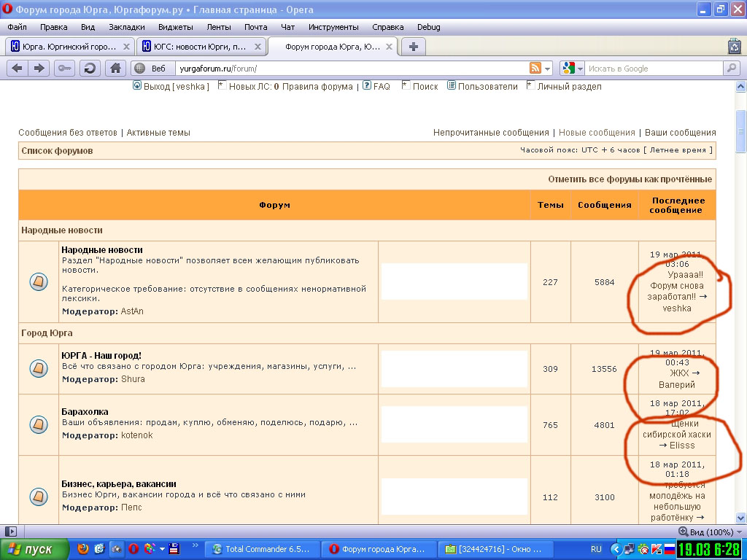Click the Непрочитанные сообщения link
The height and width of the screenshot is (560, 747).
tap(491, 133)
